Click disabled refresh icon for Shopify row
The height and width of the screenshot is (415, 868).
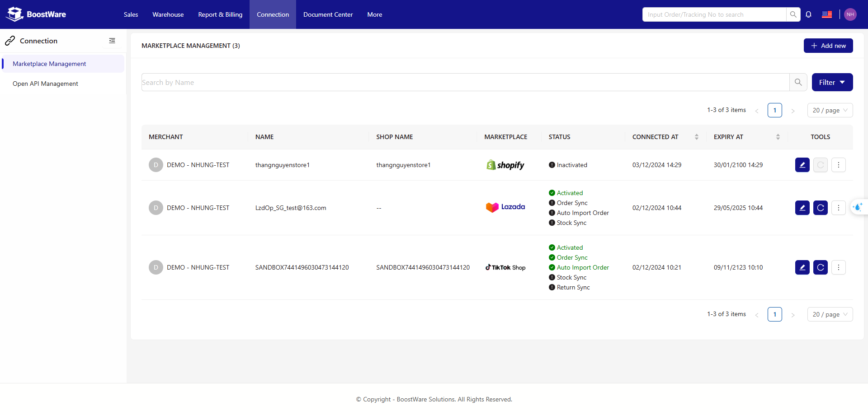(x=821, y=165)
